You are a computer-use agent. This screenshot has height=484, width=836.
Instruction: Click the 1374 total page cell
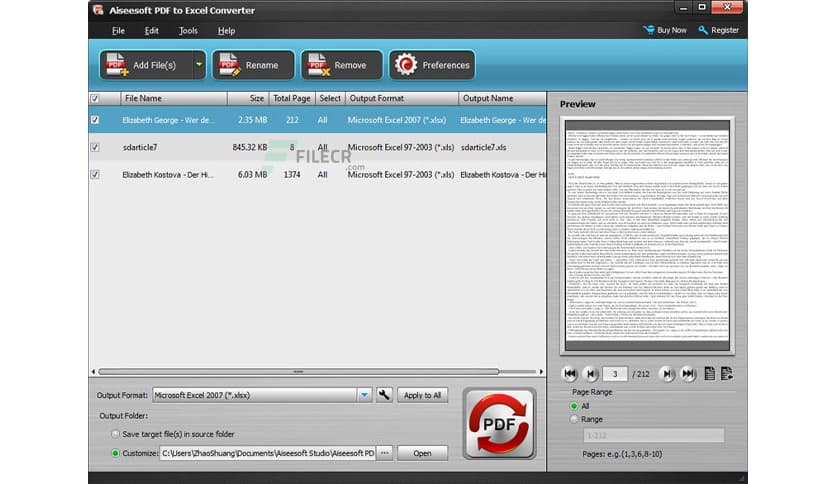(292, 175)
